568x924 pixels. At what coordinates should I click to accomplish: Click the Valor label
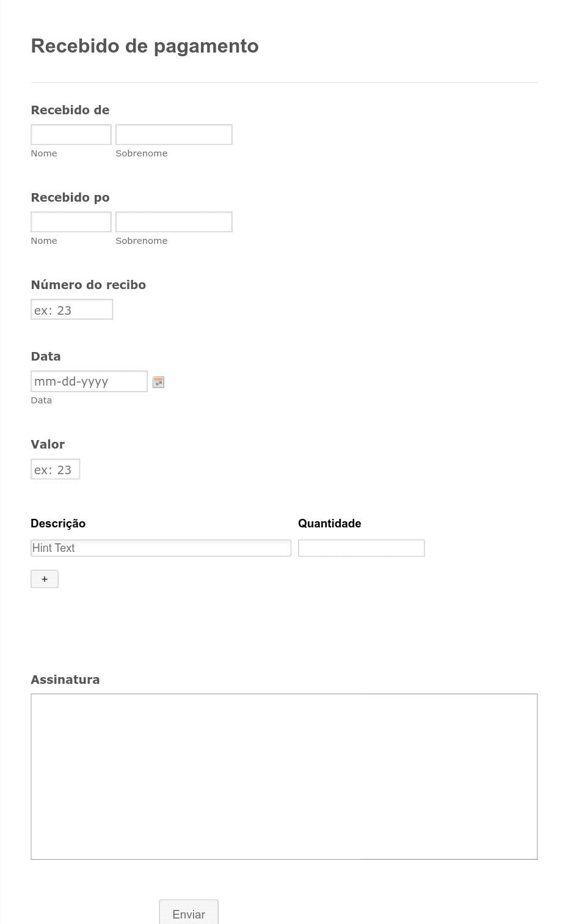point(48,444)
